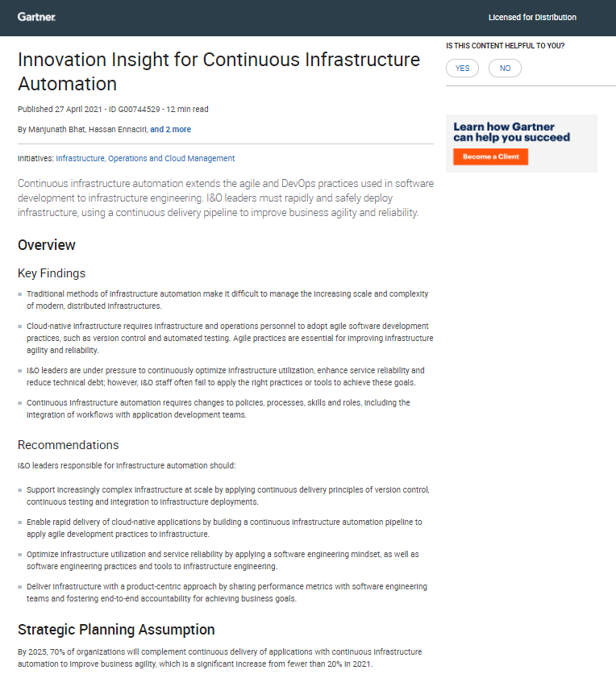Image resolution: width=616 pixels, height=695 pixels.
Task: Jump to the Overview heading
Action: 47,245
